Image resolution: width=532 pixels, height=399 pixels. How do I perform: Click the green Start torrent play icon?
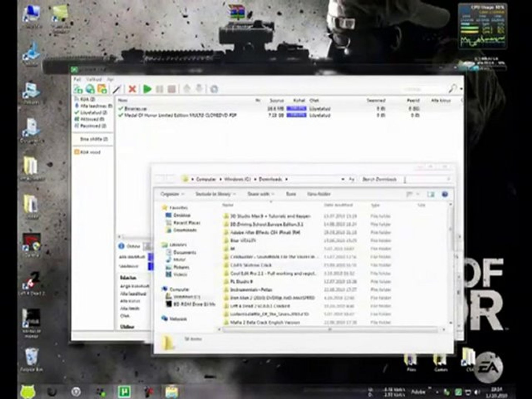click(147, 89)
